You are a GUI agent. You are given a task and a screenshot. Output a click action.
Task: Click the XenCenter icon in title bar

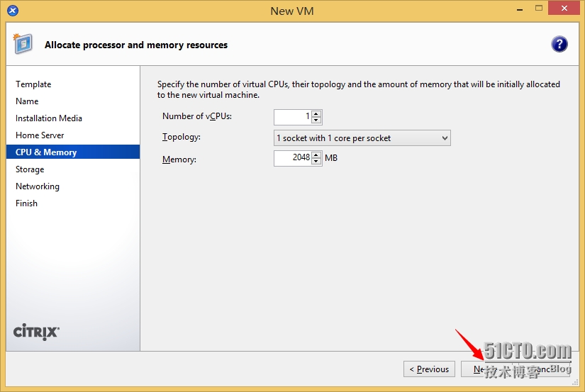[x=13, y=11]
